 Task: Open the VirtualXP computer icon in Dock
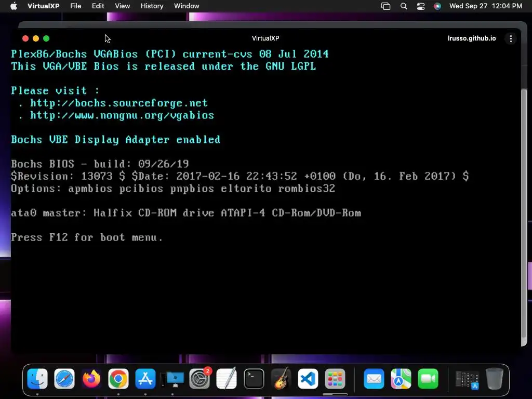click(x=172, y=379)
